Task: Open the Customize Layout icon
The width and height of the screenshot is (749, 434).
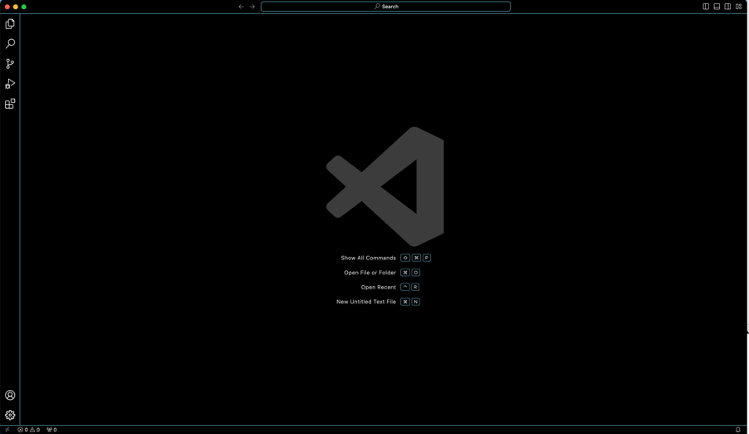Action: (x=738, y=7)
